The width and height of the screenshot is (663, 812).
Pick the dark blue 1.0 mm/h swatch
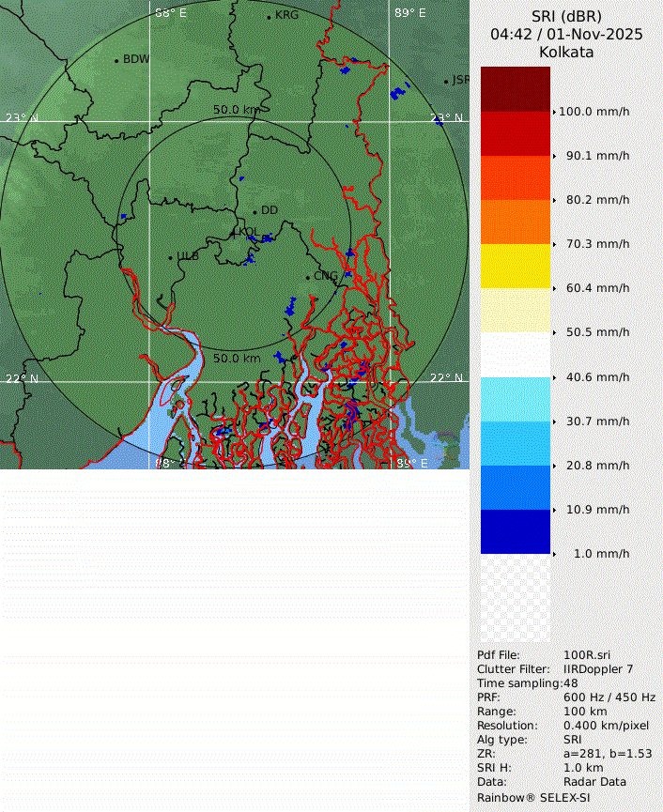click(x=515, y=531)
